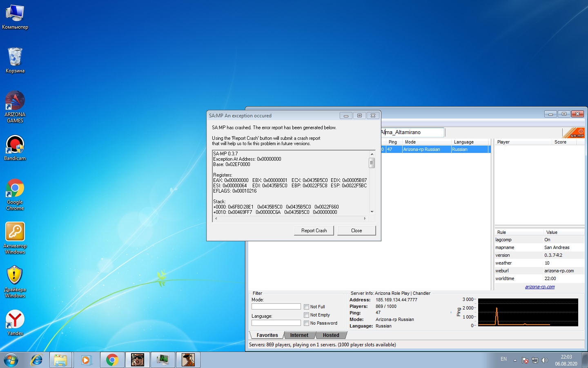Enable the Not Empty filter checkbox
588x368 pixels.
coord(306,315)
